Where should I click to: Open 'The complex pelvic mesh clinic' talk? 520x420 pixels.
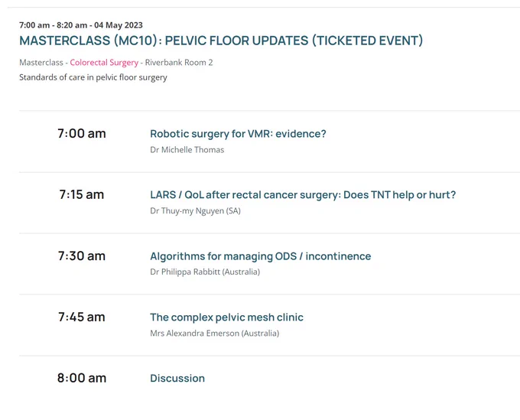pos(227,317)
